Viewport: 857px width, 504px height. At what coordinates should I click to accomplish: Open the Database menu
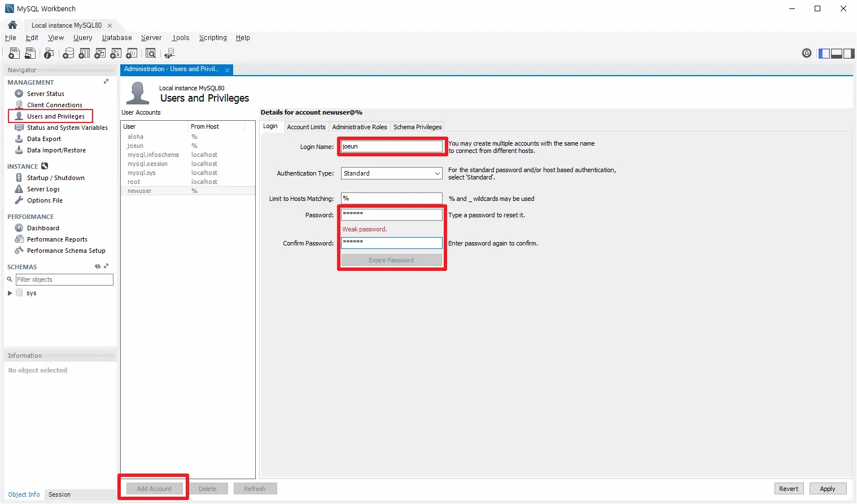click(117, 38)
